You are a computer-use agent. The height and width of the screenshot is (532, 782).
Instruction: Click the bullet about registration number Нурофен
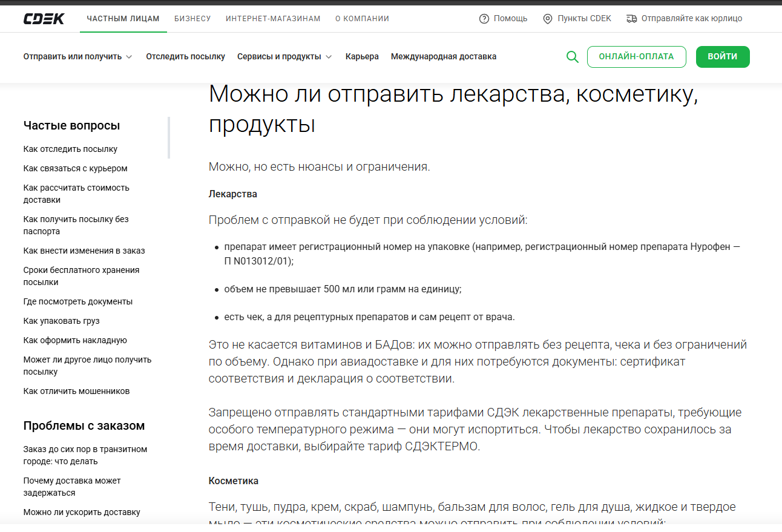click(x=482, y=254)
